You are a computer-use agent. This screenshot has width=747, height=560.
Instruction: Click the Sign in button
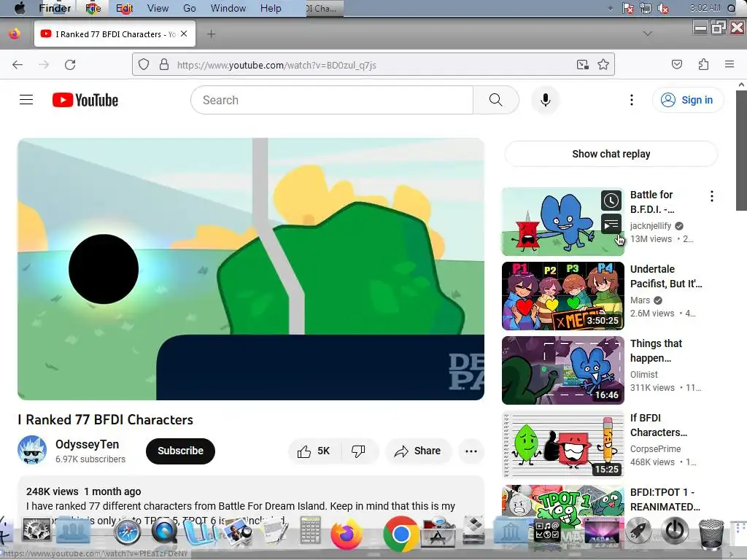point(687,100)
